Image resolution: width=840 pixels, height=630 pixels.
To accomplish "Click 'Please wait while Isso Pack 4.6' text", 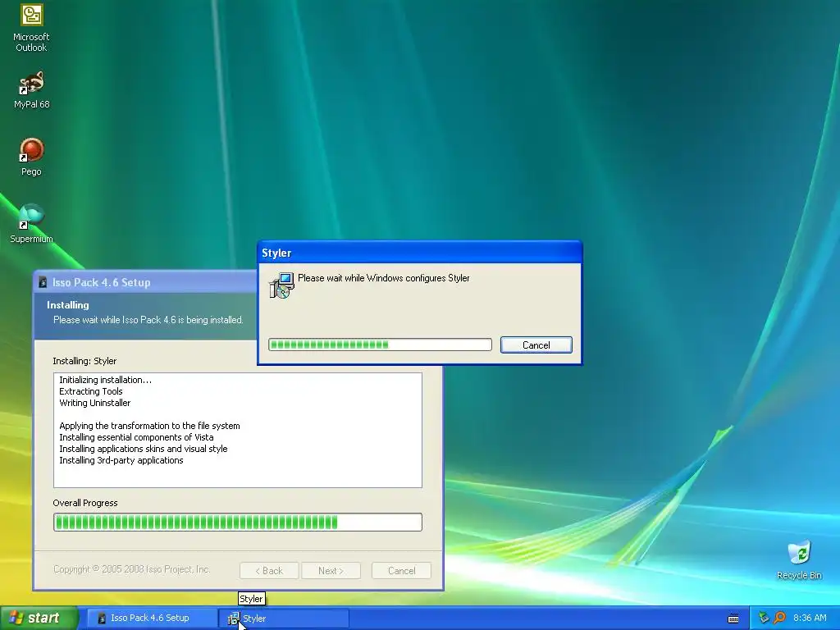I will (x=148, y=320).
